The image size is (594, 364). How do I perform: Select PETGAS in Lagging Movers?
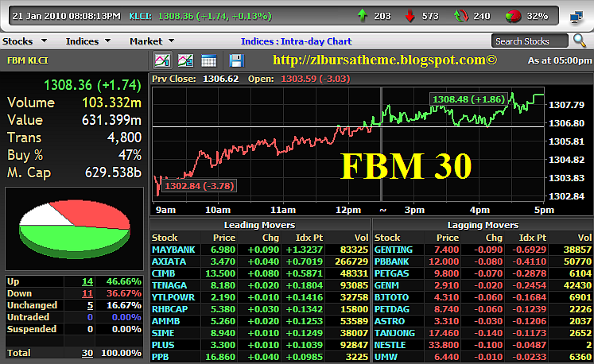click(390, 273)
